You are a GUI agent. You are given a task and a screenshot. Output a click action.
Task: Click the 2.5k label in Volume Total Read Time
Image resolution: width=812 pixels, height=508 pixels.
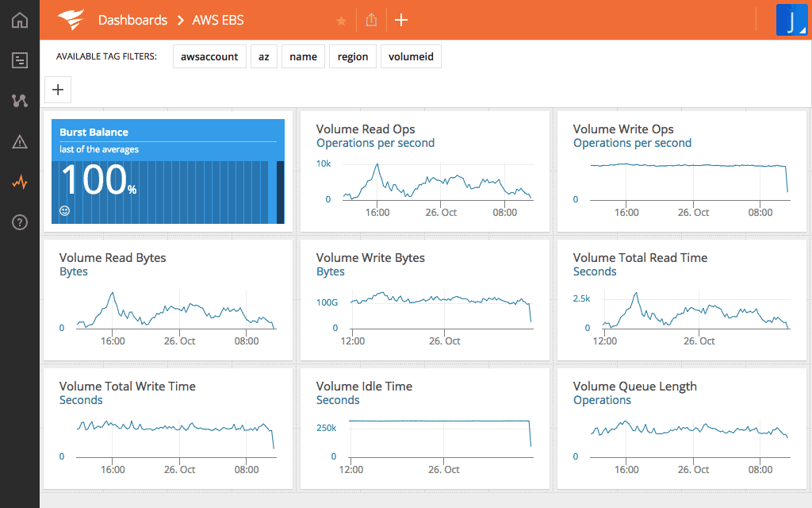tap(581, 298)
